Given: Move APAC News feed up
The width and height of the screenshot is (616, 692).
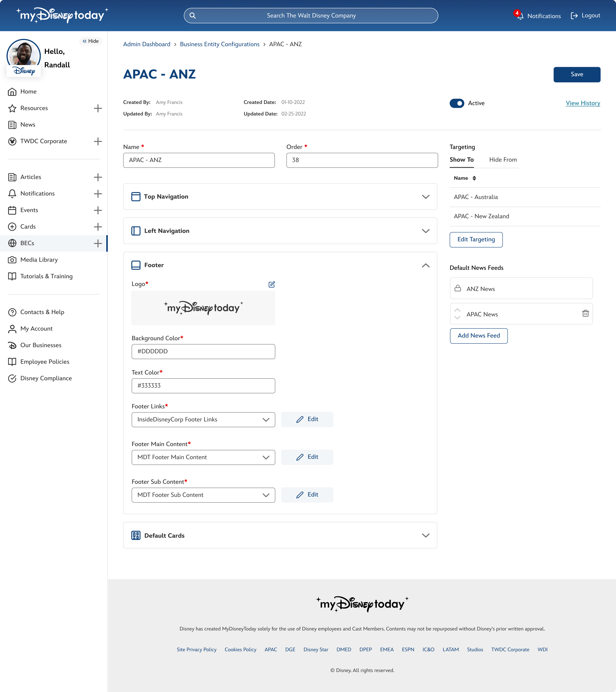Looking at the screenshot, I should 457,310.
